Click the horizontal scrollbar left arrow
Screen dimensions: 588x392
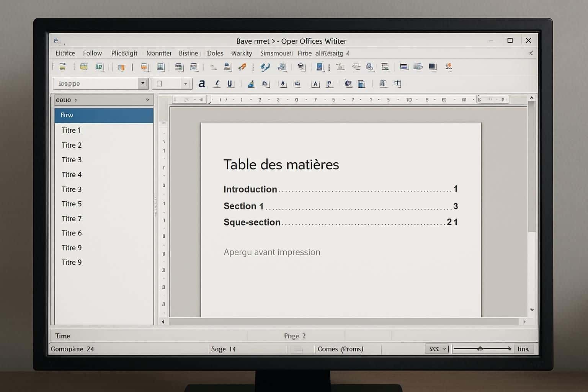pos(163,322)
